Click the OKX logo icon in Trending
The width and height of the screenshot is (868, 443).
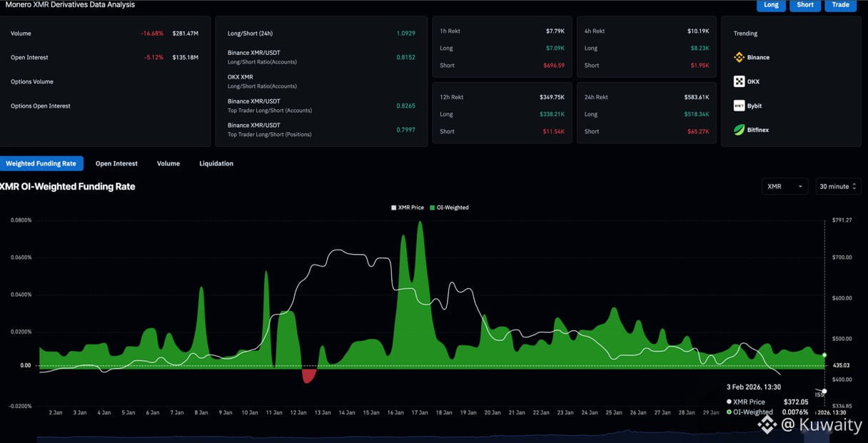click(739, 81)
